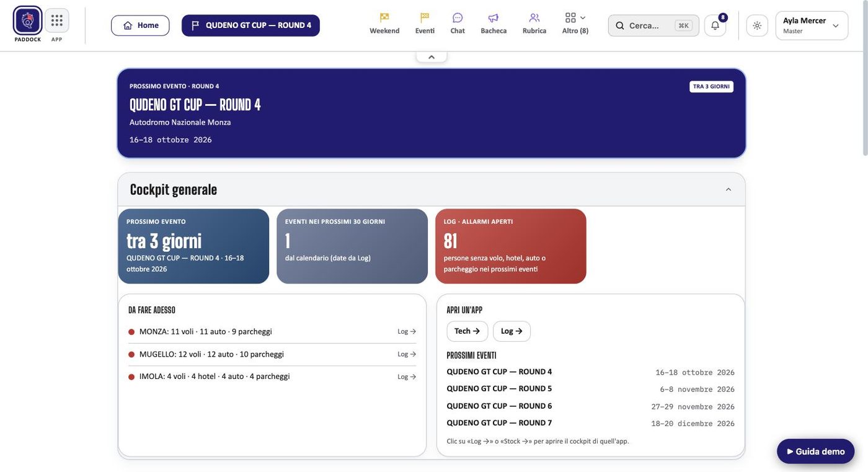Click IMOLA: 4 voli task text
The width and height of the screenshot is (868, 472).
click(x=215, y=376)
